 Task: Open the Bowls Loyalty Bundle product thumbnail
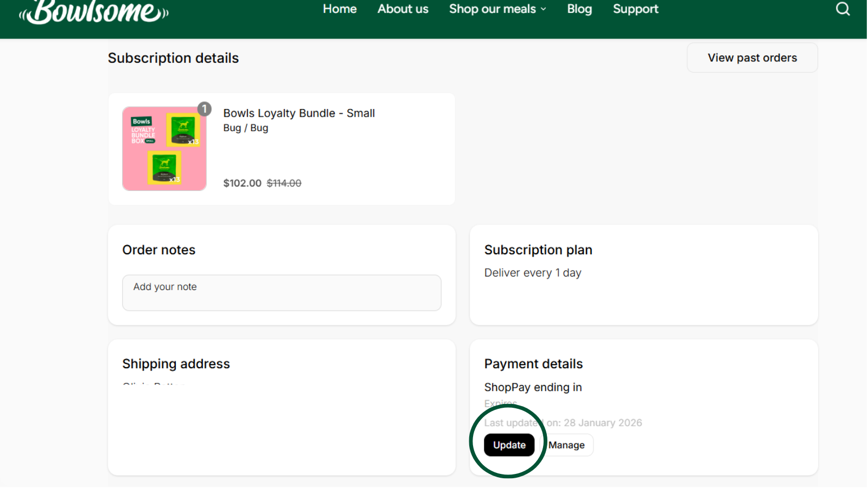(164, 149)
